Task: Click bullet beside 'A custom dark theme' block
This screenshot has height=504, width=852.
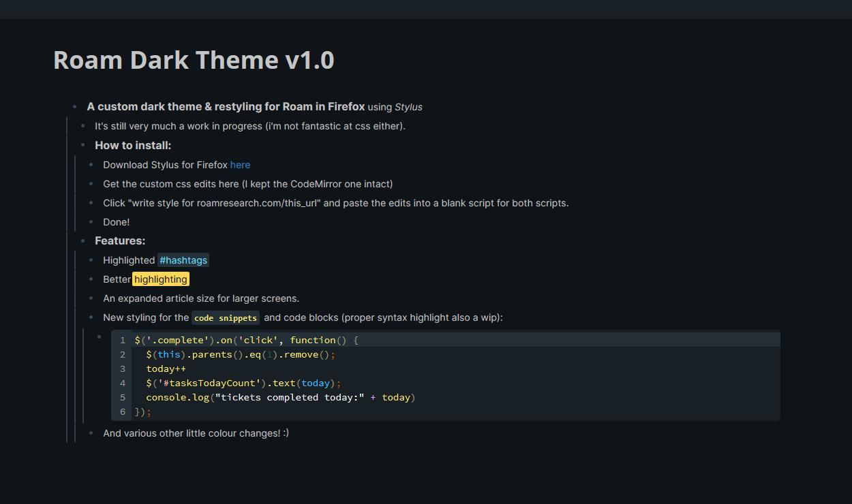Action: (x=74, y=107)
